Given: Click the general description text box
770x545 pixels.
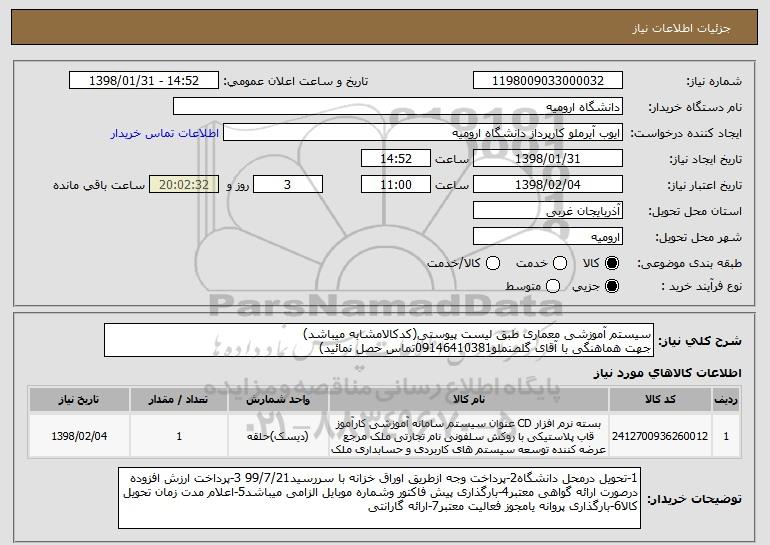Looking at the screenshot, I should [379, 340].
